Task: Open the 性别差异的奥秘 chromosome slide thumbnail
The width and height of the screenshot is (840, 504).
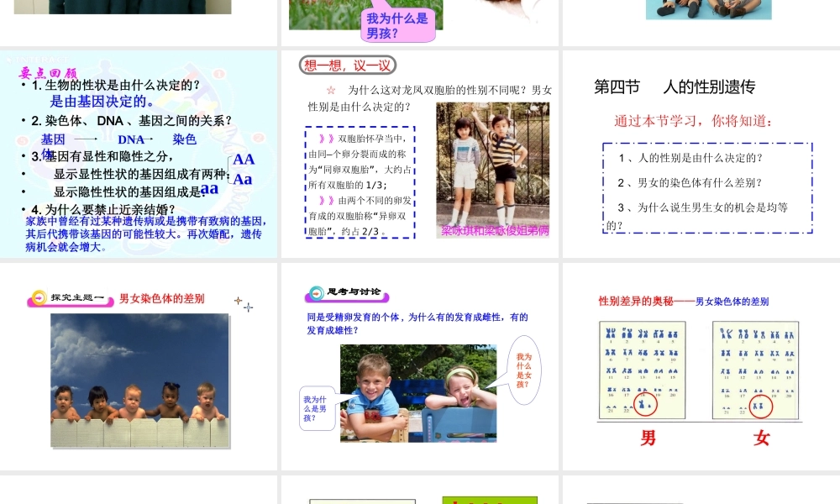Action: tap(701, 366)
